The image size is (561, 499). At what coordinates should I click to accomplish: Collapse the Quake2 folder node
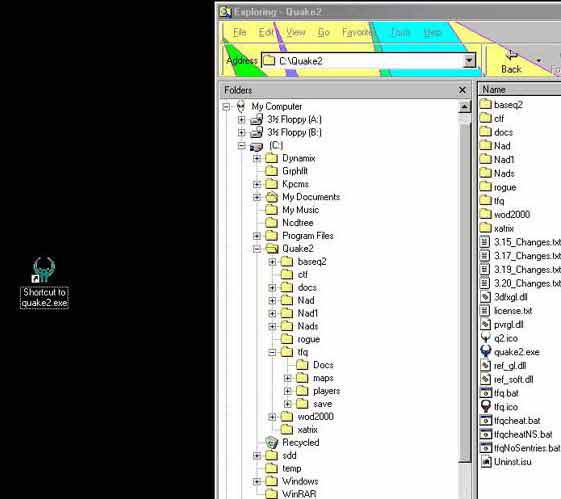tap(257, 249)
